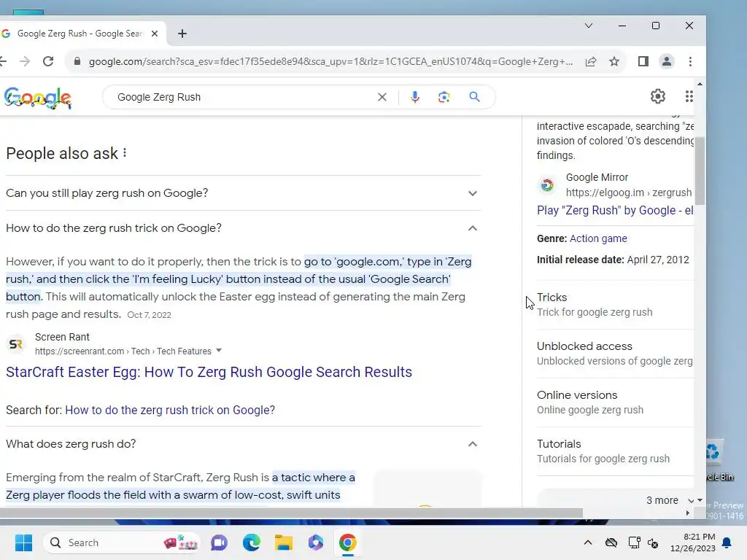Open Chat from the taskbar
Image resolution: width=747 pixels, height=560 pixels.
[219, 542]
